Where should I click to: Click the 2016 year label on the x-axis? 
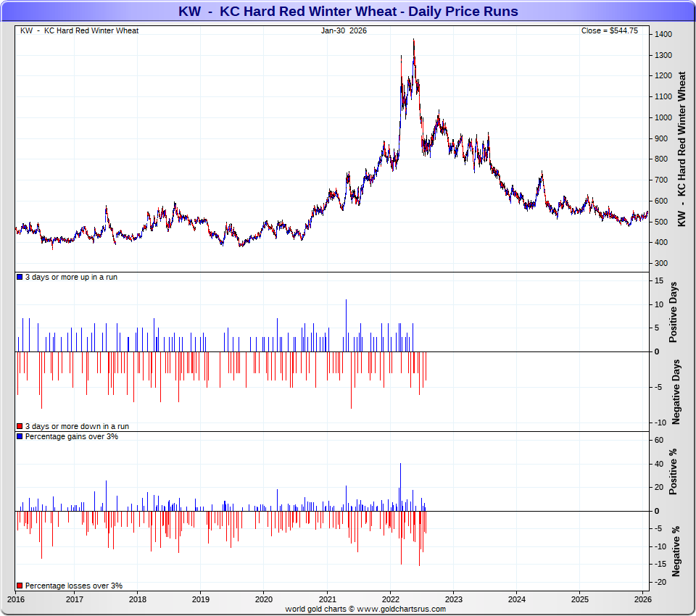coord(15,600)
